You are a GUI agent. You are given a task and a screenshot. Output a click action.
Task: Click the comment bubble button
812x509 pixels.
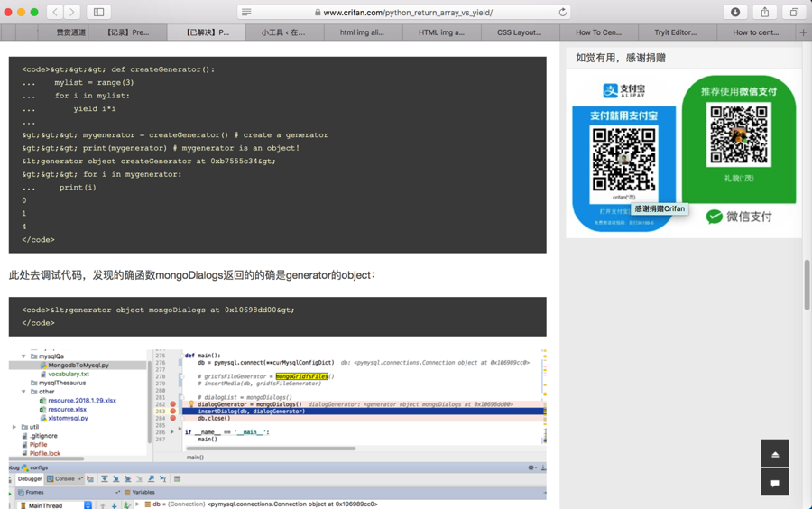[x=775, y=482]
